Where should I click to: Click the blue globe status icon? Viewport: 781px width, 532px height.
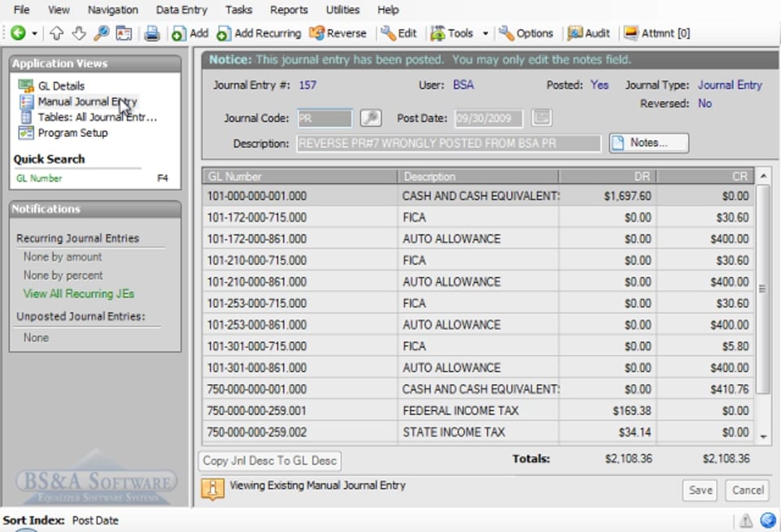click(x=768, y=520)
